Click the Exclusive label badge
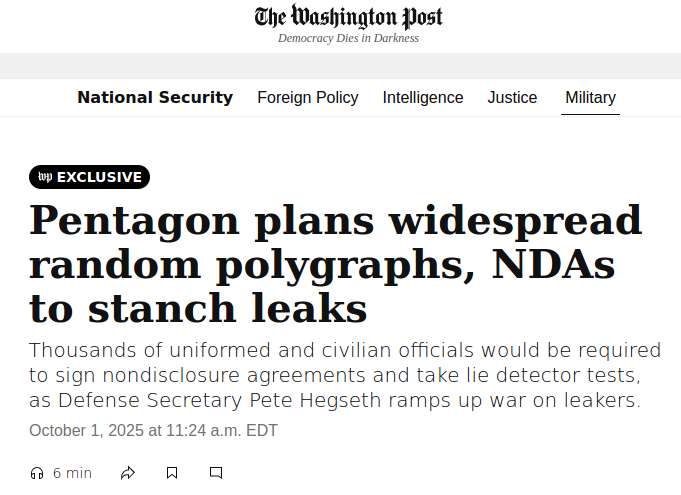 pyautogui.click(x=99, y=177)
